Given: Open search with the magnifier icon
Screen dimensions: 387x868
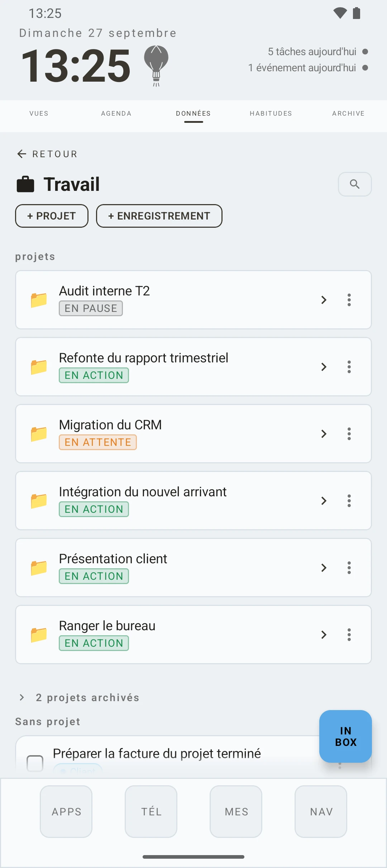Looking at the screenshot, I should [x=355, y=184].
